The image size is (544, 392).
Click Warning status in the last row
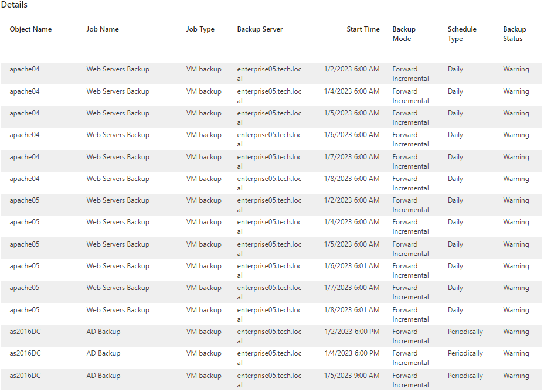516,376
